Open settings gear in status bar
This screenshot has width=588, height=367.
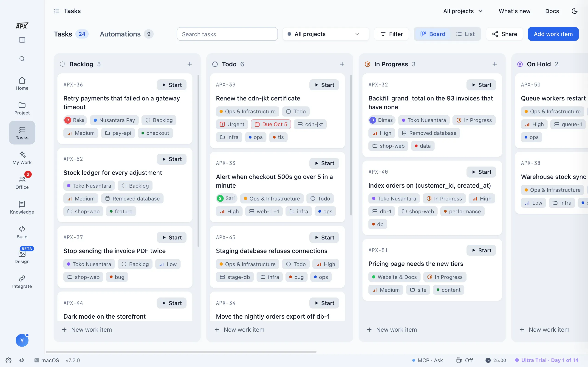click(x=8, y=360)
